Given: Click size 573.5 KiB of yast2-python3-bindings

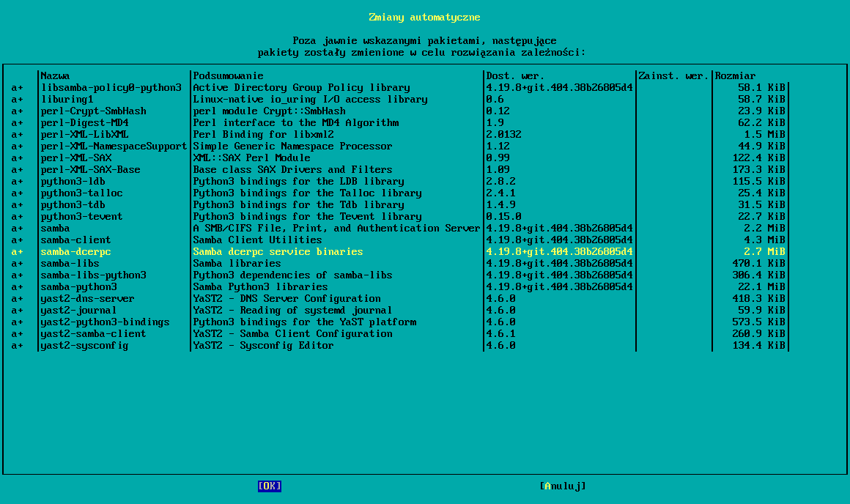Looking at the screenshot, I should point(759,322).
